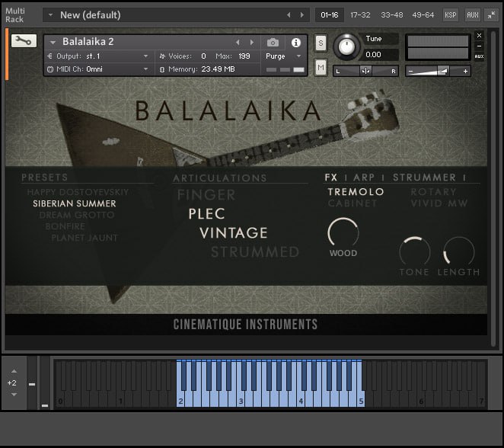Select the FINGER articulation
504x448 pixels.
(x=206, y=195)
